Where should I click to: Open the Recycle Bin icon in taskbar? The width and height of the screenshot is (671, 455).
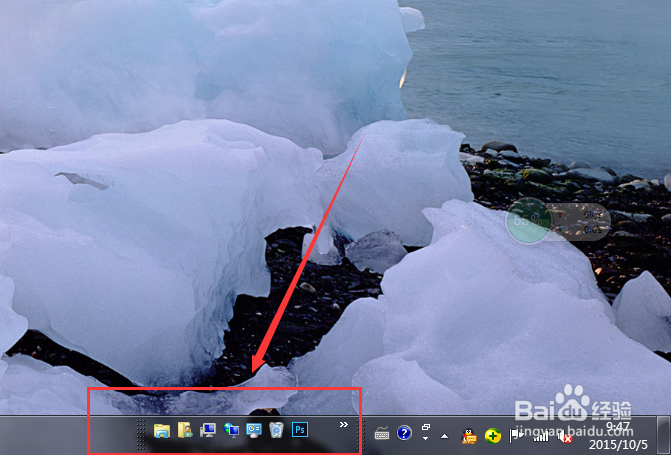(276, 430)
